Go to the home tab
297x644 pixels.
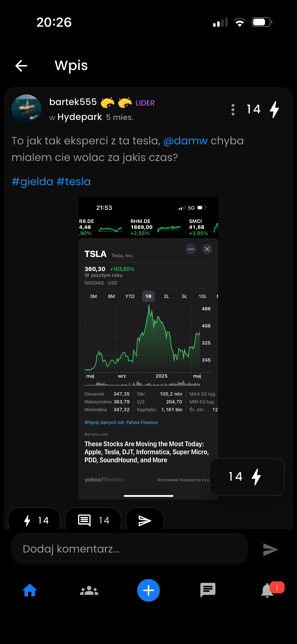(x=30, y=590)
